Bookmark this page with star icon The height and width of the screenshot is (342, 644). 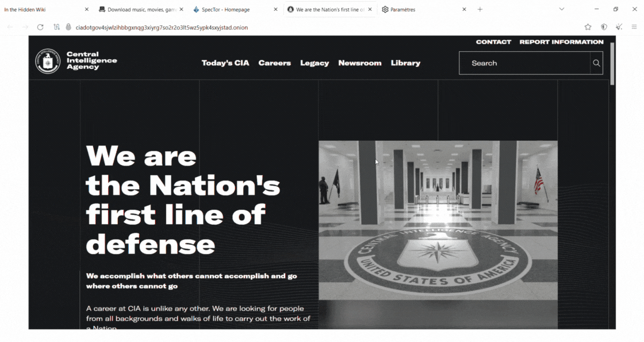coord(588,27)
